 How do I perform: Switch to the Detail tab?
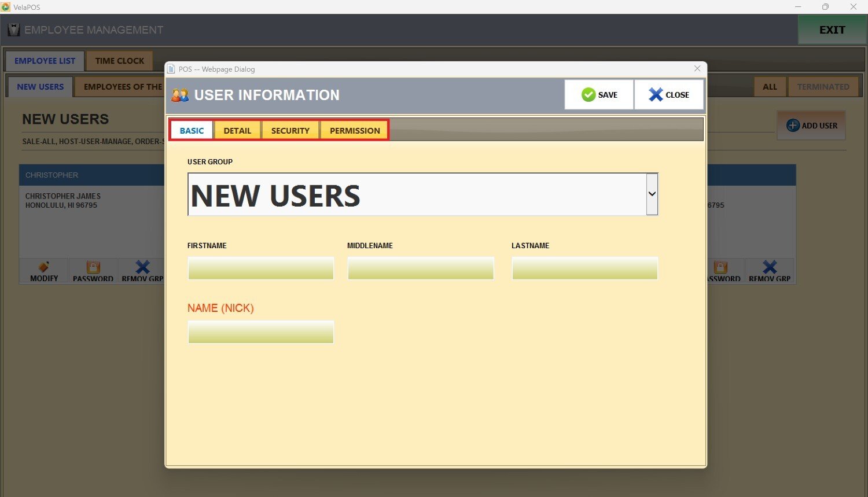click(237, 131)
